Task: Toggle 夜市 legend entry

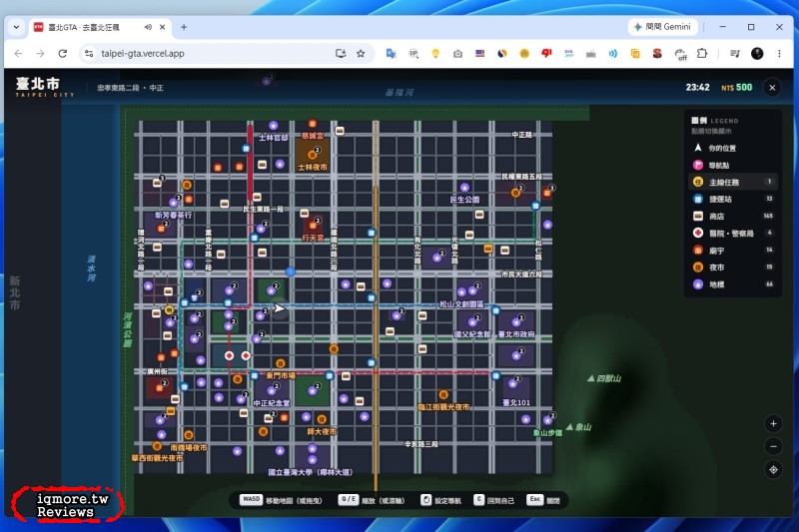Action: [733, 267]
